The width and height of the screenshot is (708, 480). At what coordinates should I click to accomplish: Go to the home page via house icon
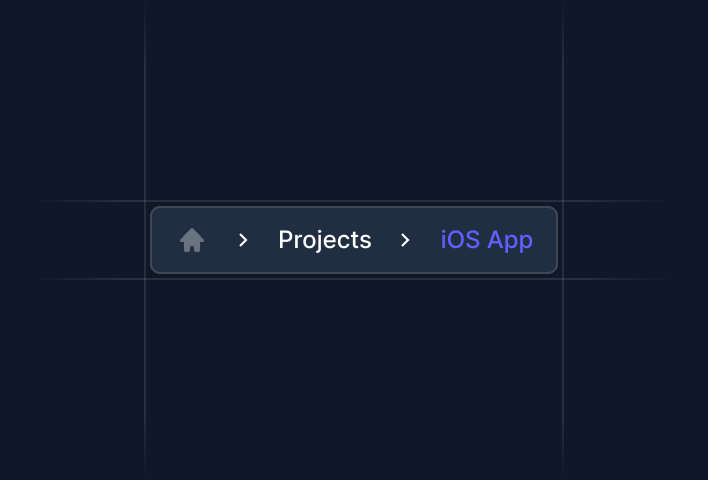point(192,240)
